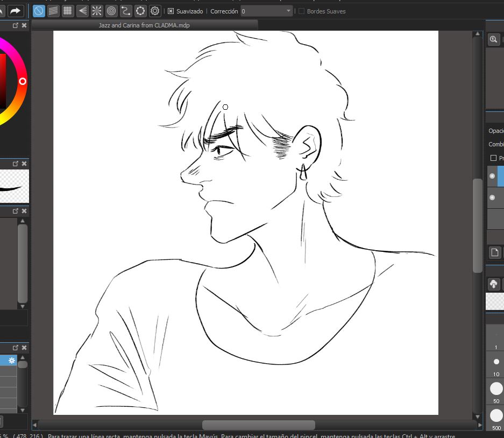Select the ellipse snap guide

click(140, 11)
